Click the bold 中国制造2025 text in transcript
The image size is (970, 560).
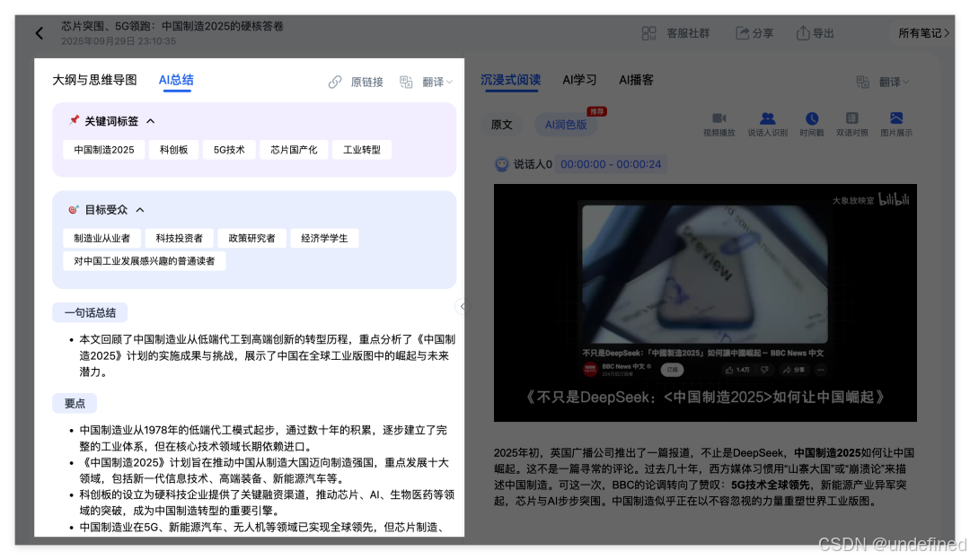(827, 453)
